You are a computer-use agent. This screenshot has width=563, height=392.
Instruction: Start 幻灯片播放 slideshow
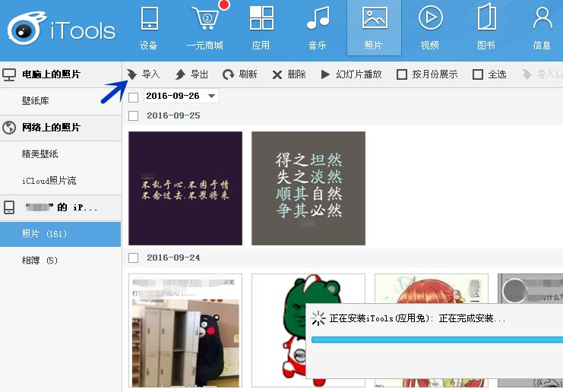[351, 74]
